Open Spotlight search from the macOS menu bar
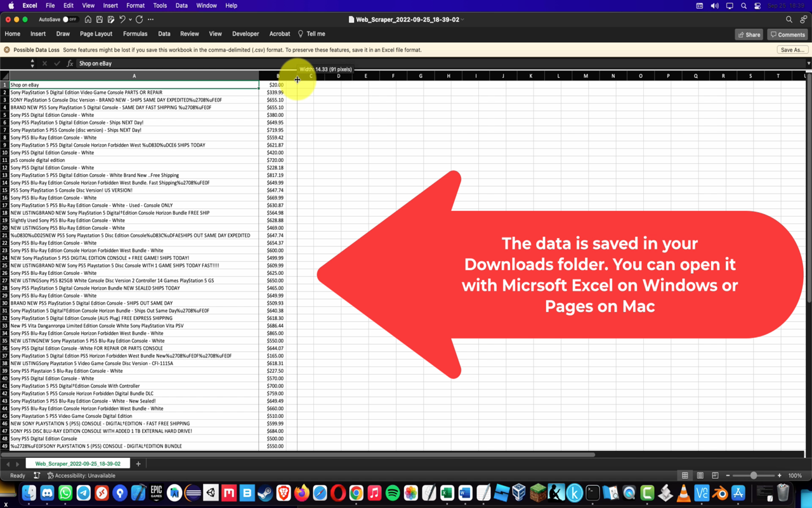Image resolution: width=812 pixels, height=508 pixels. [x=743, y=5]
